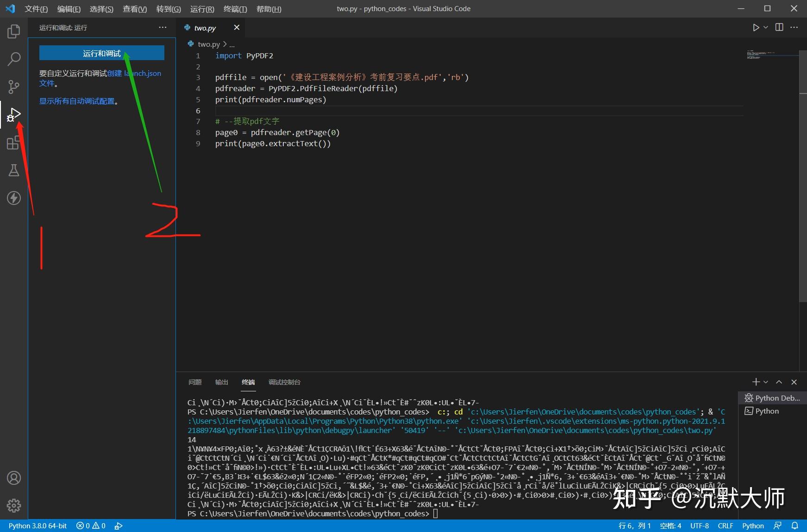Switch to the 调试控制台 tab
The height and width of the screenshot is (532, 807).
pos(284,382)
